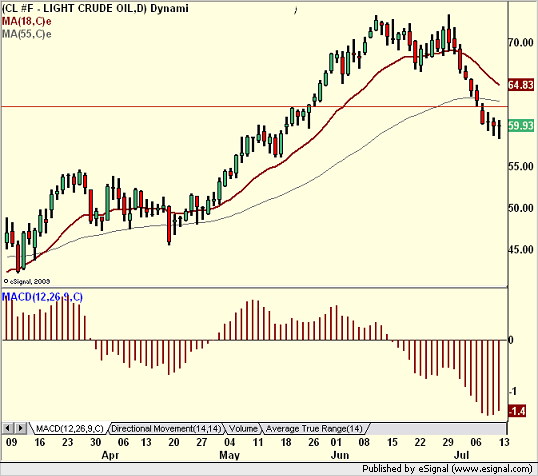Click the 45.00 price axis label

521,249
